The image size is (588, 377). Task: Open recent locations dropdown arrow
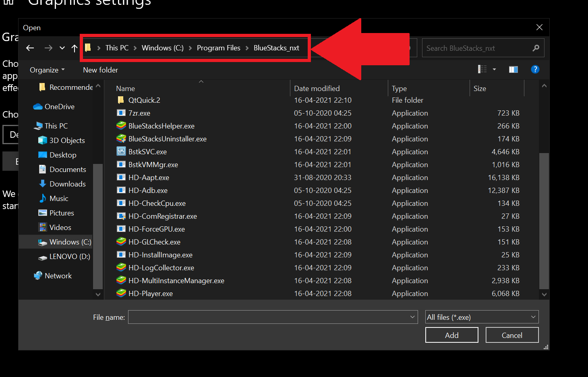62,48
